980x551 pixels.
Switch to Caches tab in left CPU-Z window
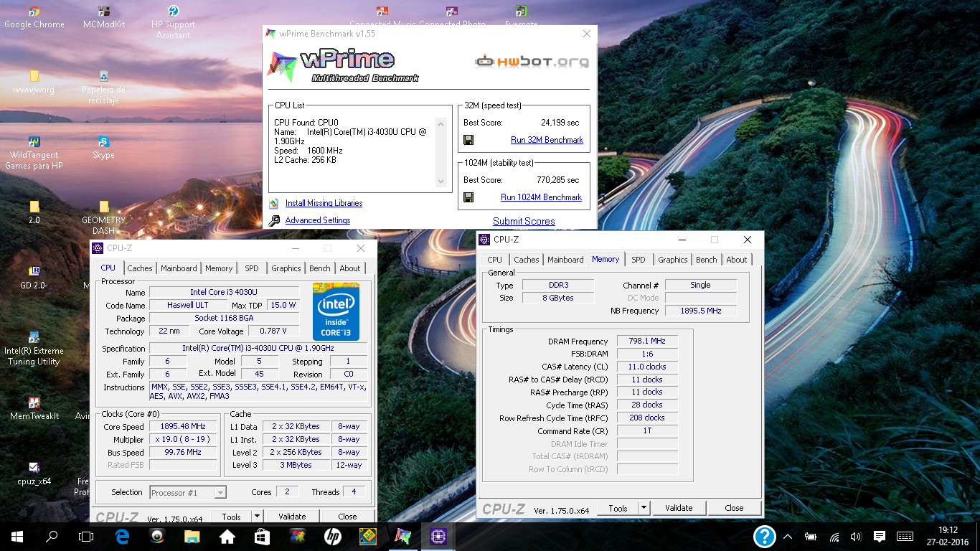point(140,268)
